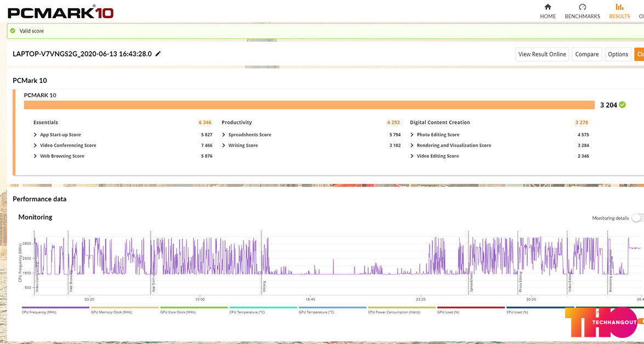Click Digital Content Creation score 3 278
Viewport: 644px width, 344px height.
coord(582,122)
